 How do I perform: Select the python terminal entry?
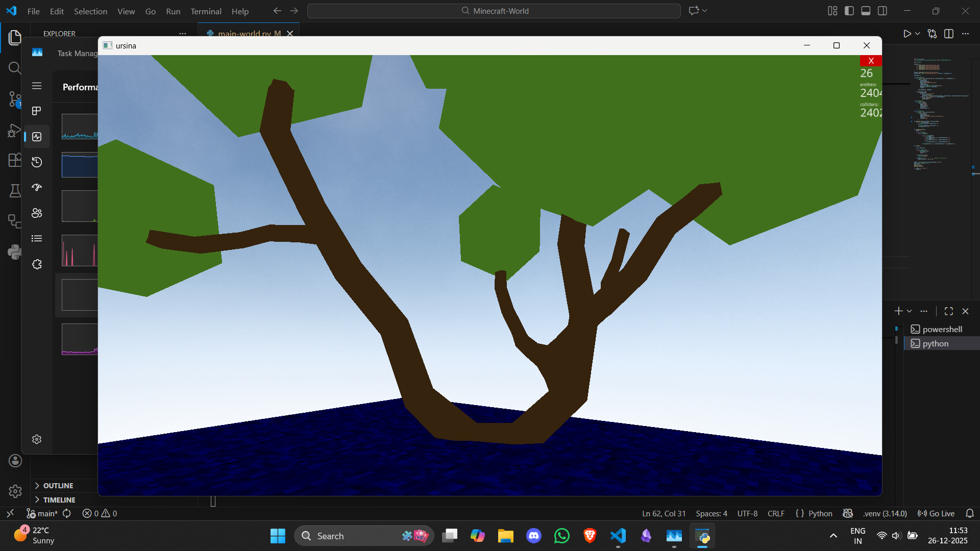point(935,344)
